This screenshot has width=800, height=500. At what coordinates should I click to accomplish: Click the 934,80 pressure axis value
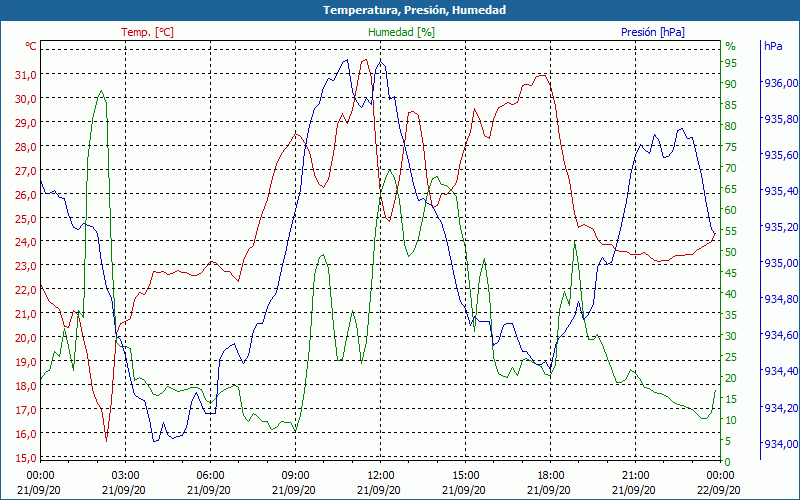click(780, 299)
